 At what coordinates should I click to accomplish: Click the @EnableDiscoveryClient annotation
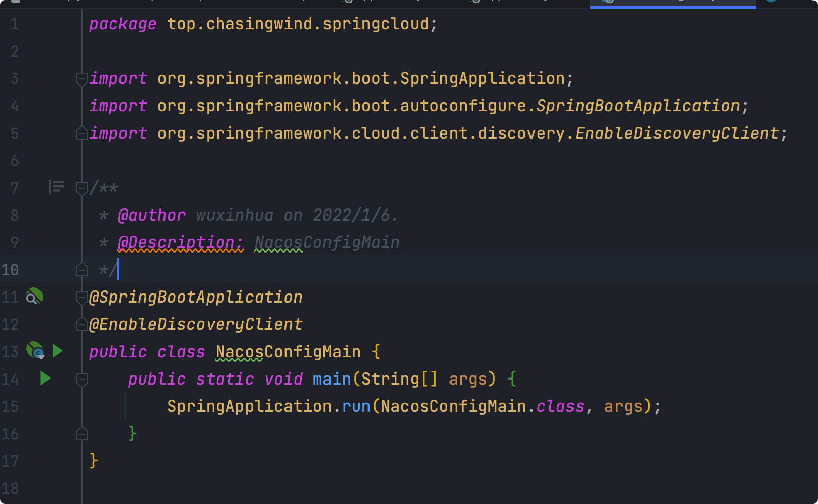pyautogui.click(x=196, y=325)
